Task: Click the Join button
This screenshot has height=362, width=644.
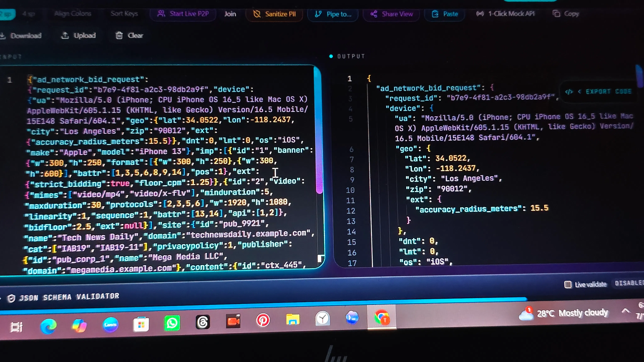Action: [x=230, y=14]
